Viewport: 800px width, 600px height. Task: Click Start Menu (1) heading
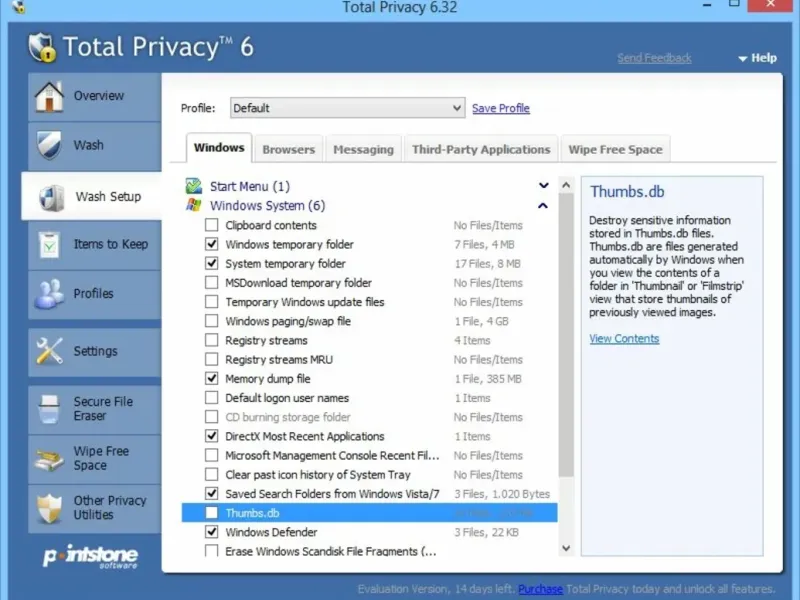249,186
